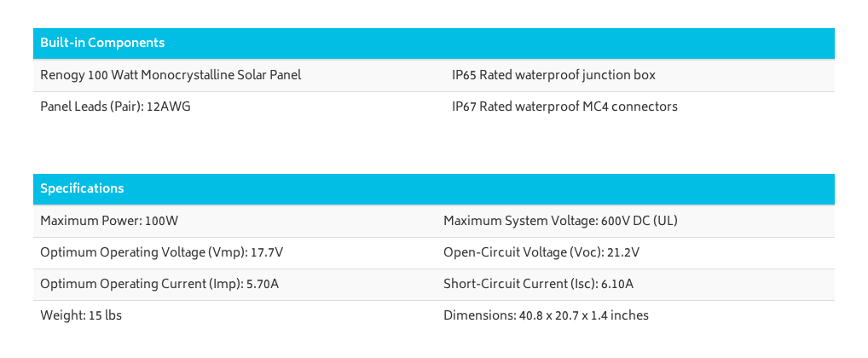The width and height of the screenshot is (868, 358).
Task: Click the 17.7V voltage value
Action: coord(267,253)
